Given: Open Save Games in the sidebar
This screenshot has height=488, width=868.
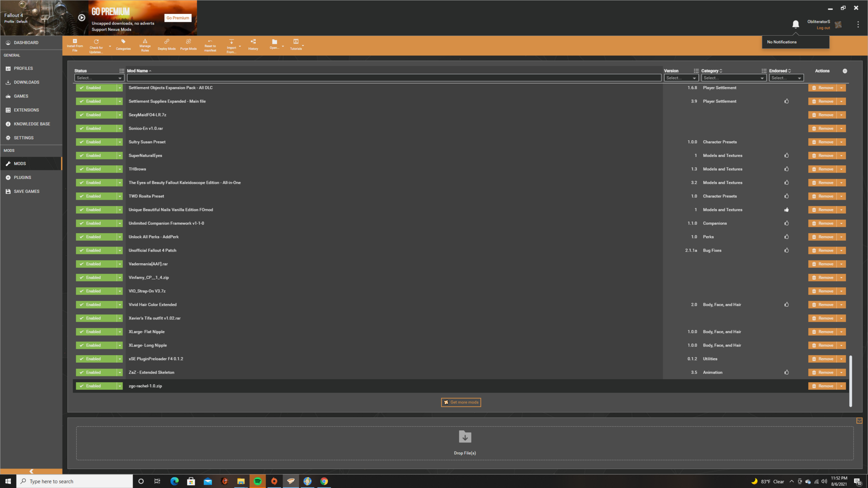Looking at the screenshot, I should 31,192.
